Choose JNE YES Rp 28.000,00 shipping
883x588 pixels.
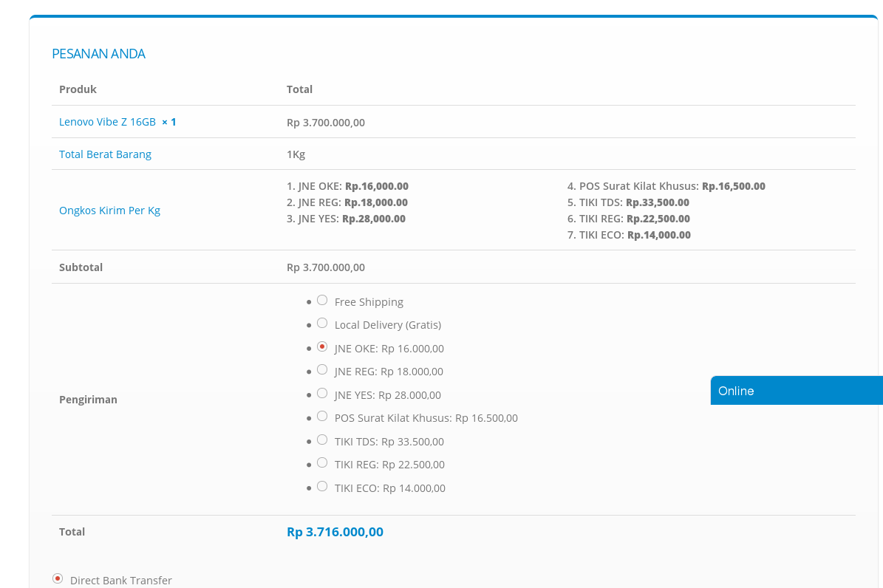click(322, 393)
